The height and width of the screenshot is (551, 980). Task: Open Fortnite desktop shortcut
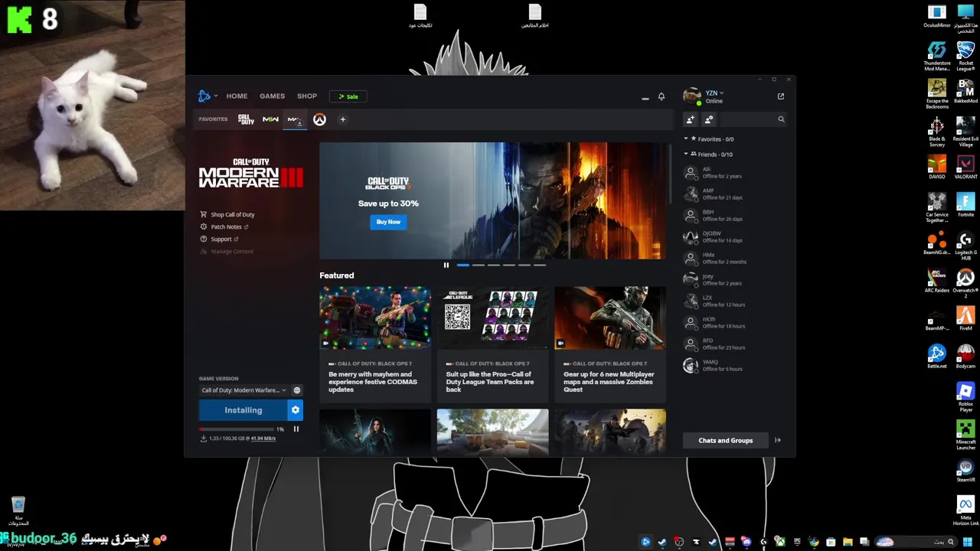click(965, 204)
